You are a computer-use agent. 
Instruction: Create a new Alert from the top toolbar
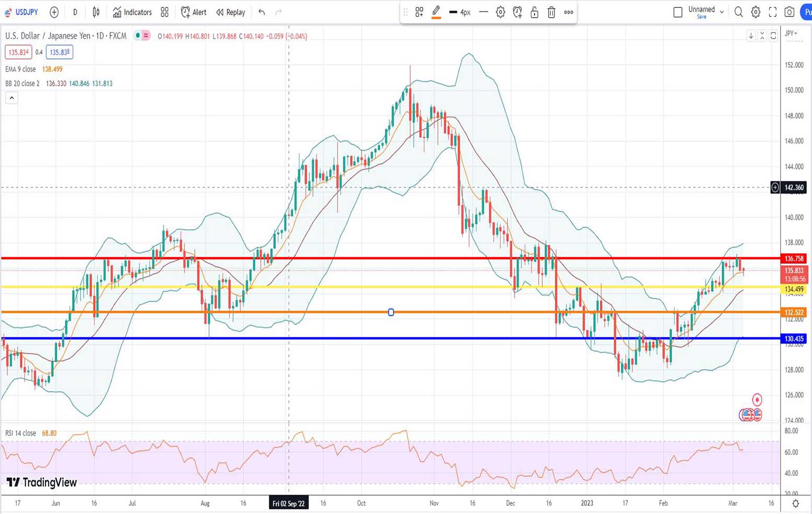tap(193, 12)
